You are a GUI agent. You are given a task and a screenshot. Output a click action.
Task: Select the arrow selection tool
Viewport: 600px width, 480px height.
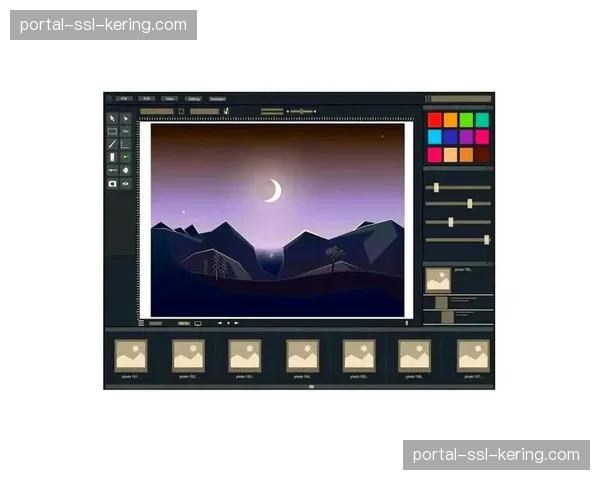coord(112,118)
